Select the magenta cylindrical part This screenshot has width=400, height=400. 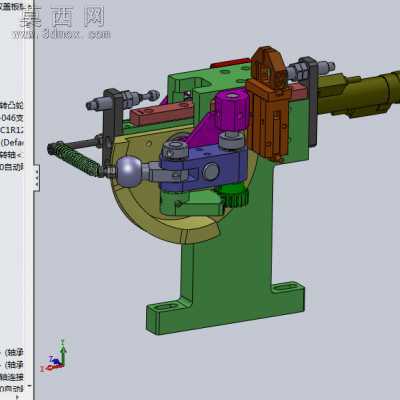pyautogui.click(x=231, y=110)
